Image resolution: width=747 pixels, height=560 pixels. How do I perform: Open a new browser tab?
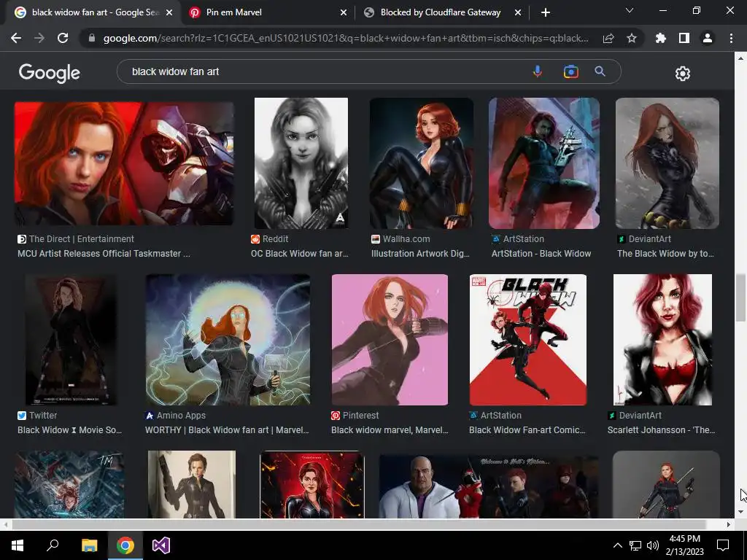pyautogui.click(x=546, y=12)
